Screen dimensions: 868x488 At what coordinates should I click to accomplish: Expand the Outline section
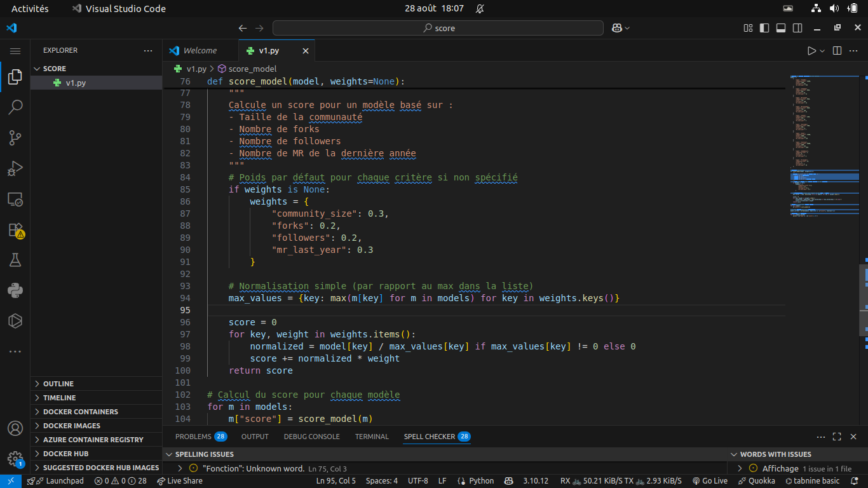(96, 384)
